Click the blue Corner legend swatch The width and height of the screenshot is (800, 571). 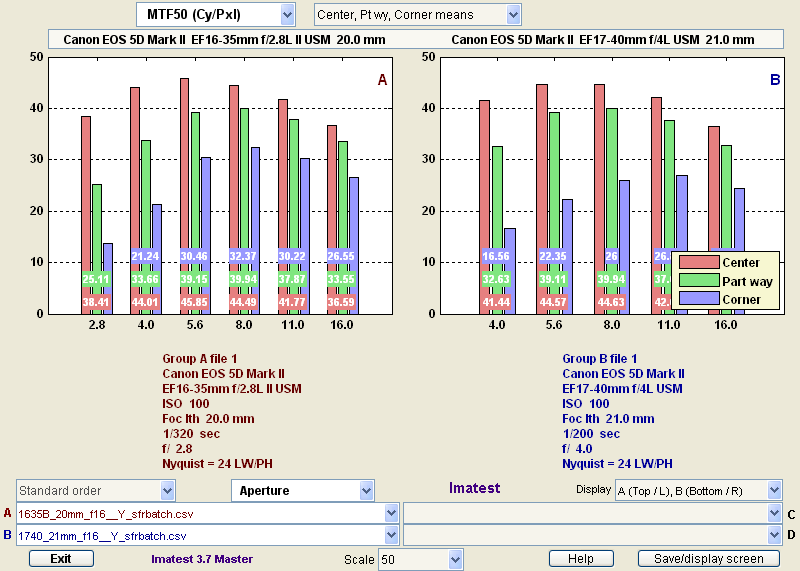coord(698,299)
